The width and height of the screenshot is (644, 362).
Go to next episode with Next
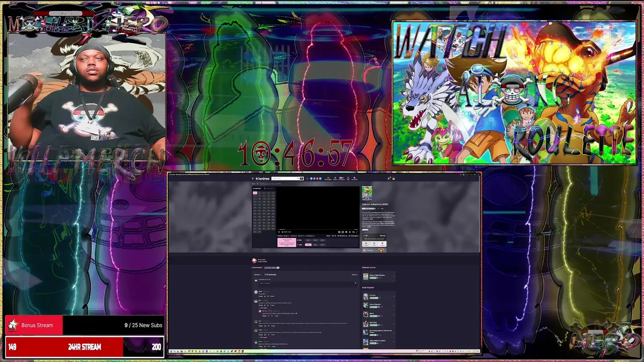334,236
